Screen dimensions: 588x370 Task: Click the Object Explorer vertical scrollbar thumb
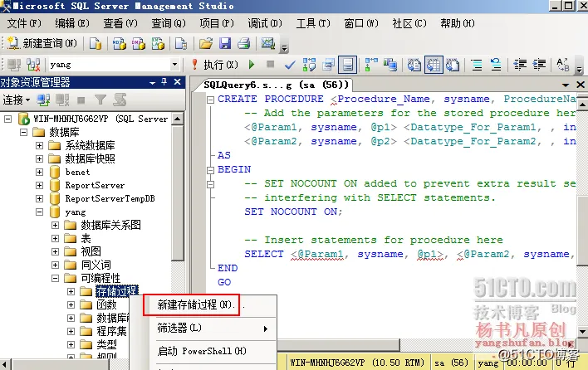178,192
